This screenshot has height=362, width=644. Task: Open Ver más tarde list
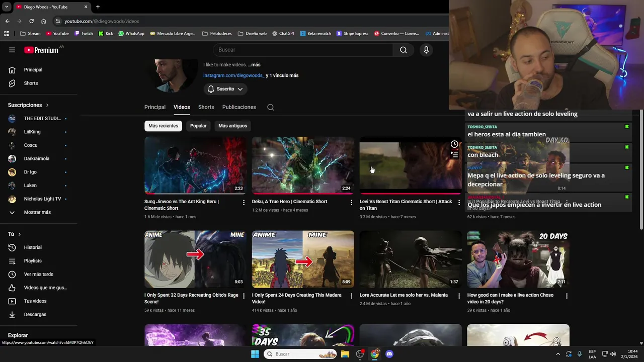[x=38, y=274]
